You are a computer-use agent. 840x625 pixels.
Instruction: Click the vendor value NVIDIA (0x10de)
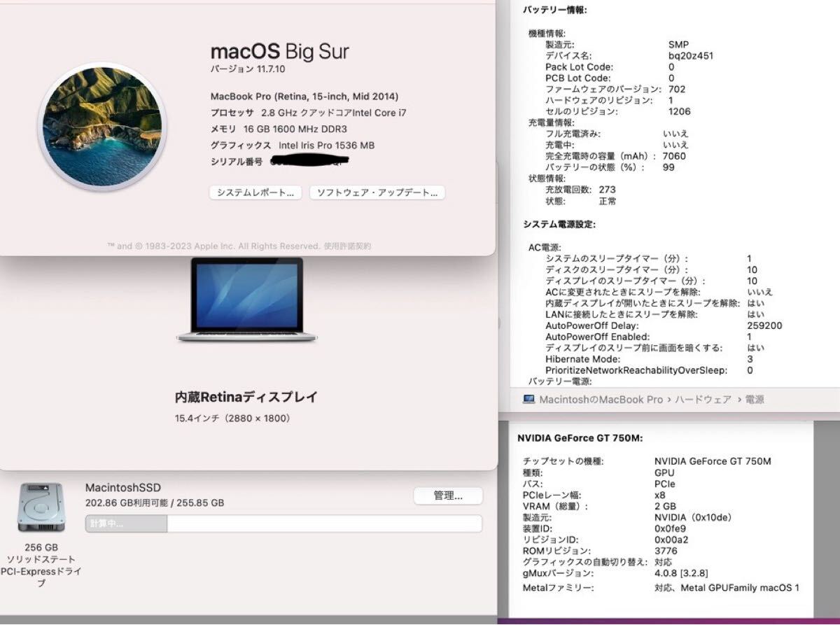tap(694, 517)
